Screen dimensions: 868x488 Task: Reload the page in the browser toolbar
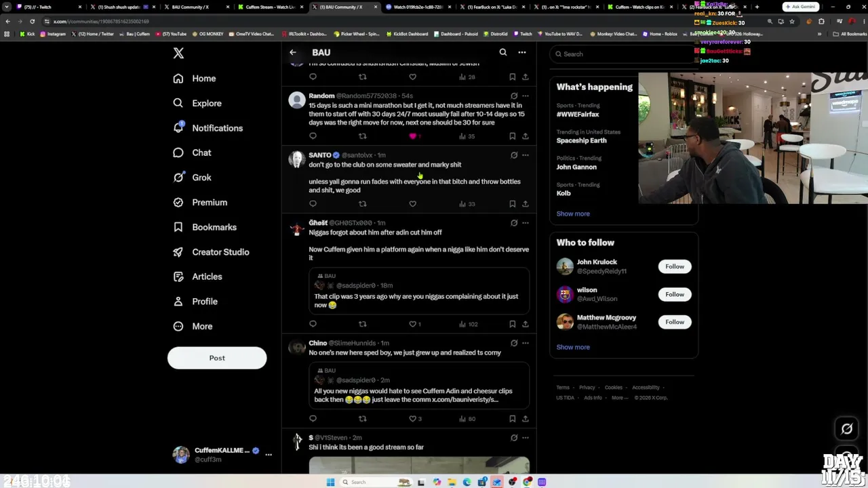[x=32, y=21]
